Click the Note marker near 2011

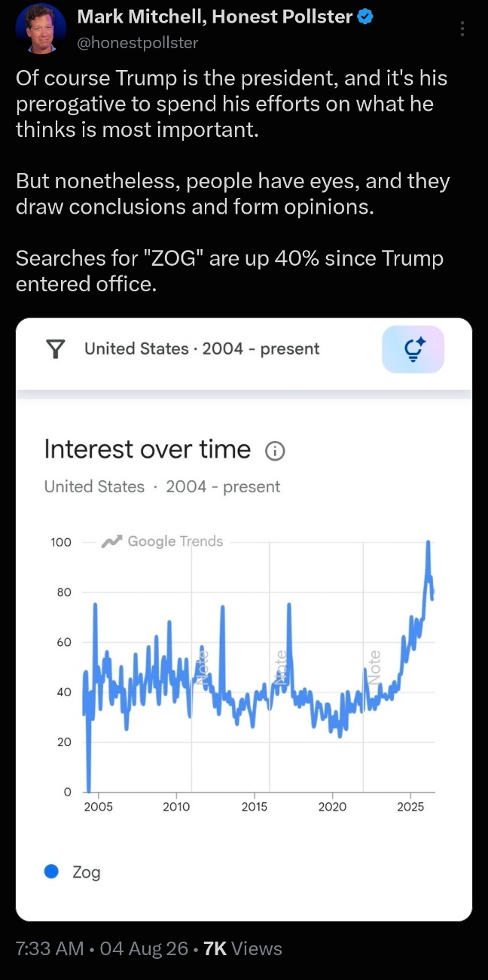pos(201,665)
